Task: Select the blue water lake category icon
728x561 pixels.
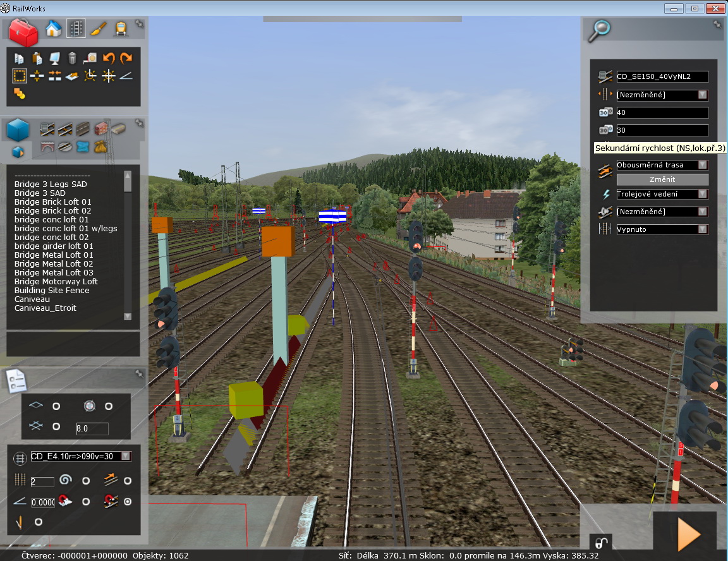Action: (83, 147)
